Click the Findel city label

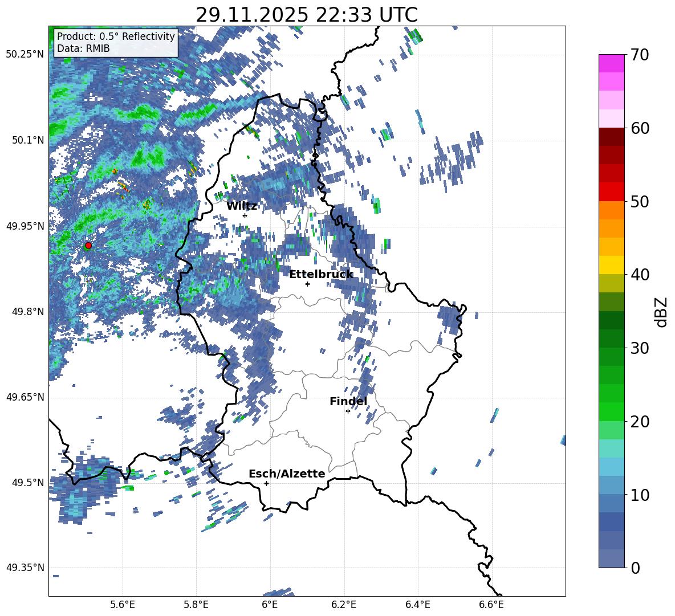(348, 401)
